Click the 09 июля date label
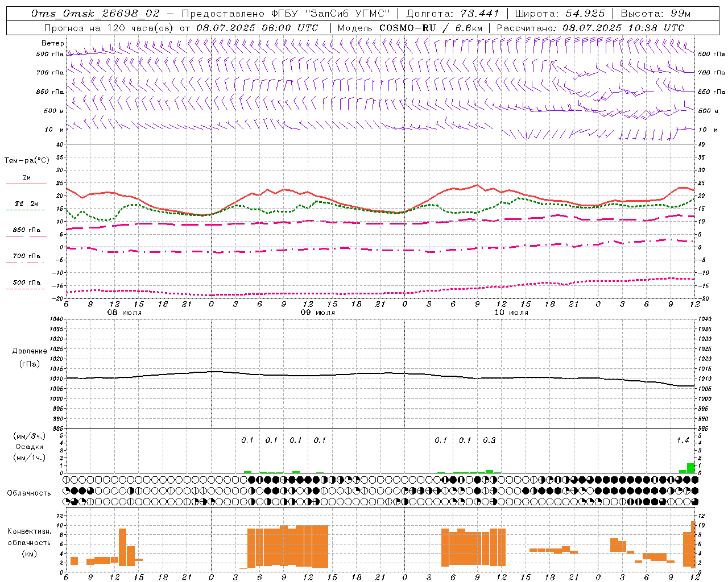Image resolution: width=728 pixels, height=582 pixels. pyautogui.click(x=318, y=313)
